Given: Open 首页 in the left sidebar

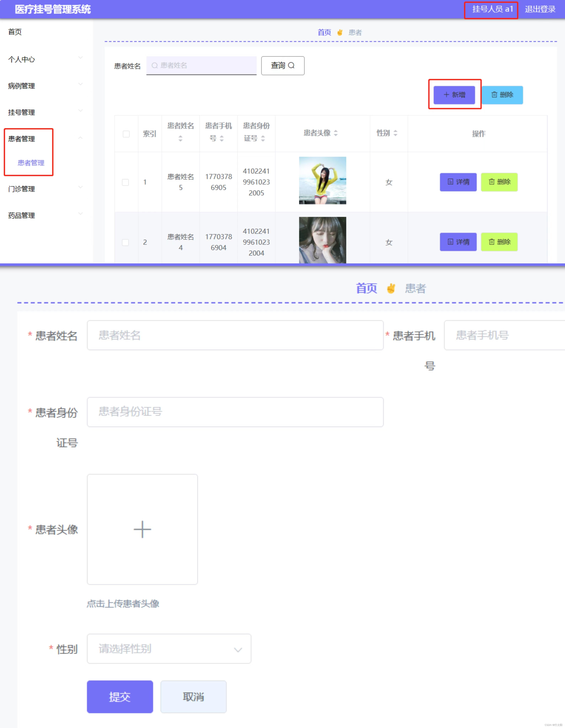Looking at the screenshot, I should [15, 32].
